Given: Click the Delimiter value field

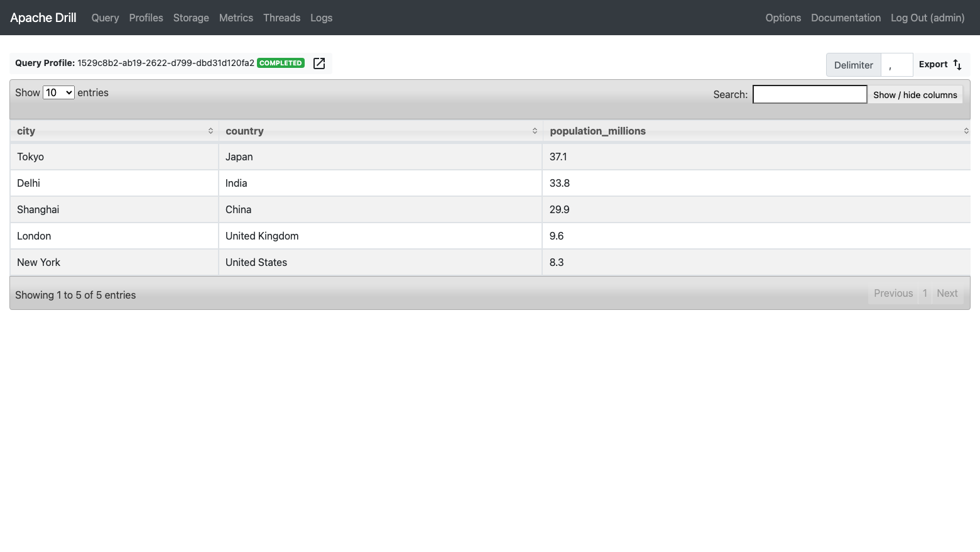Looking at the screenshot, I should [x=897, y=65].
